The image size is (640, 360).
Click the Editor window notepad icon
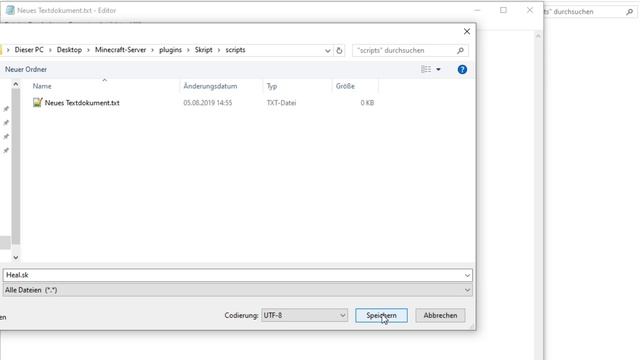10,10
